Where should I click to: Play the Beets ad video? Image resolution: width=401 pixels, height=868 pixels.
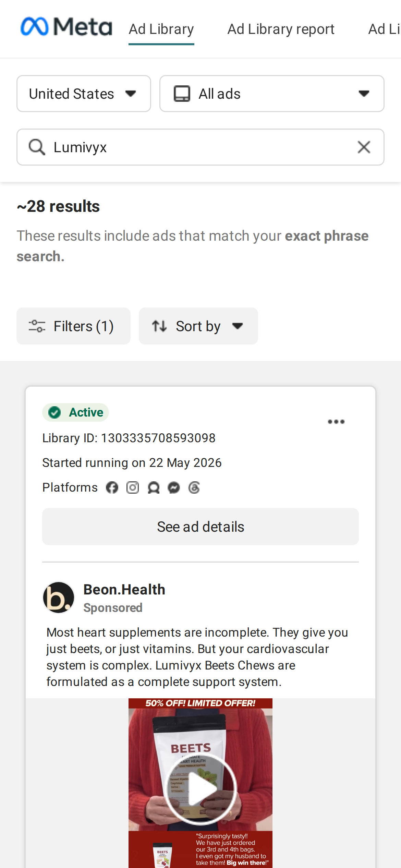[200, 788]
